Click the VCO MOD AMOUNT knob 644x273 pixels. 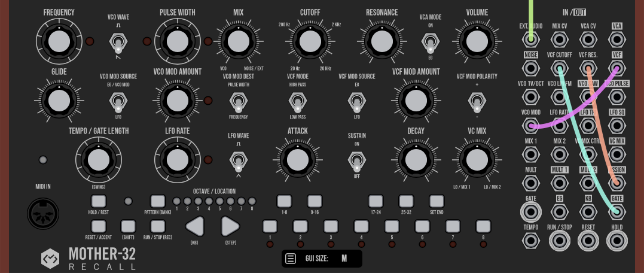[178, 101]
